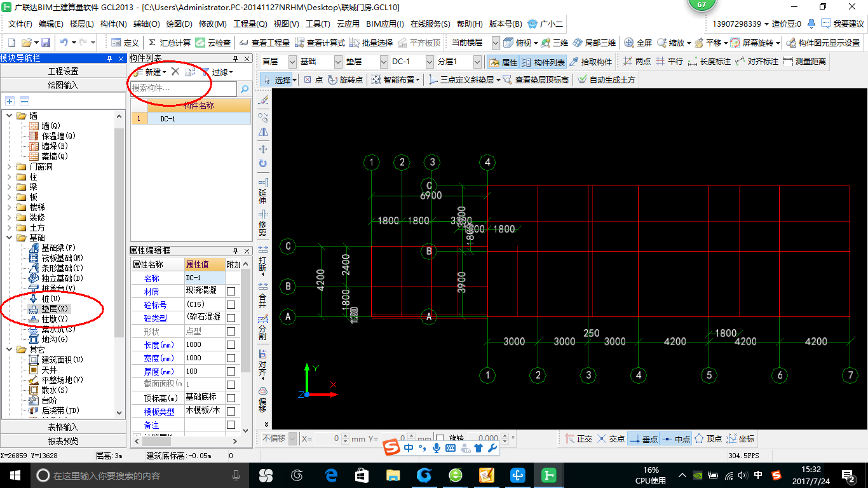Tick the 厚度(mm) row checkbox
Viewport: 868px width, 488px height.
tap(231, 371)
